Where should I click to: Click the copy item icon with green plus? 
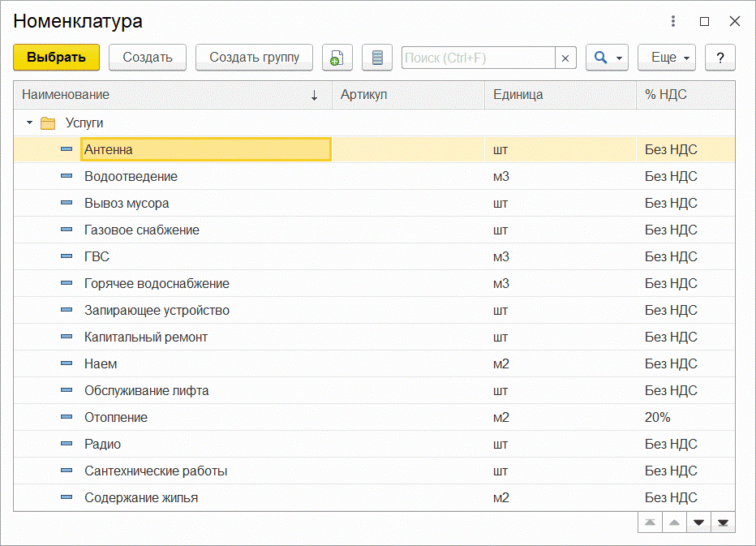point(337,58)
